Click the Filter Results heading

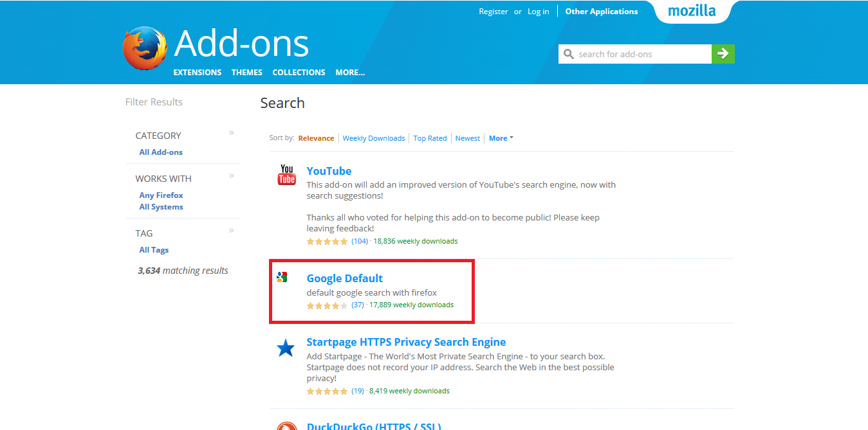click(154, 102)
